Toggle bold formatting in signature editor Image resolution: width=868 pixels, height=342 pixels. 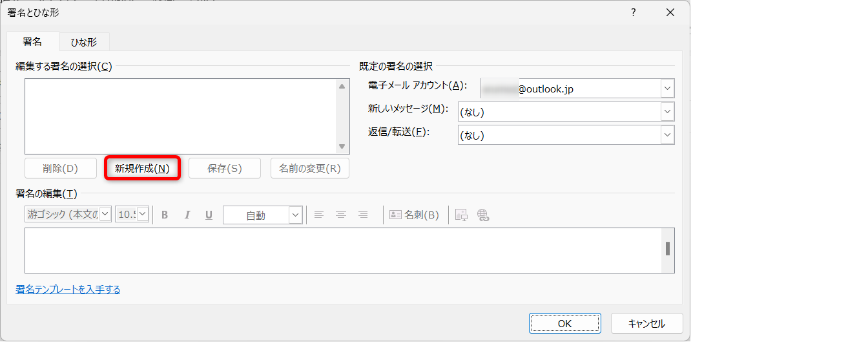point(165,215)
